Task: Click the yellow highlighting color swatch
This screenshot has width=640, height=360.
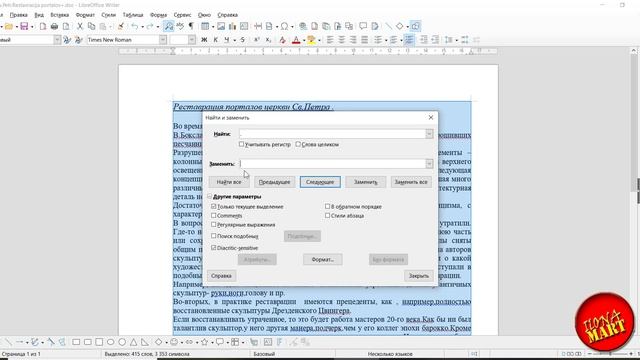Action: coord(311,40)
